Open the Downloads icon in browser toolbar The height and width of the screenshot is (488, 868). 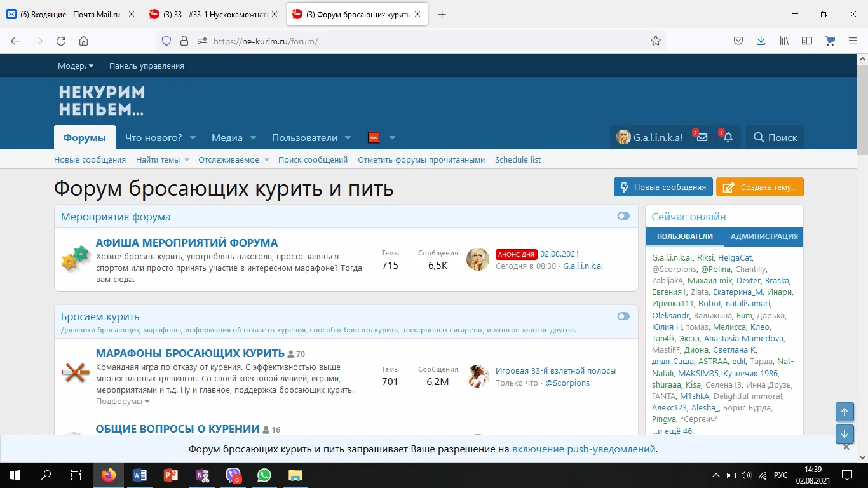761,40
